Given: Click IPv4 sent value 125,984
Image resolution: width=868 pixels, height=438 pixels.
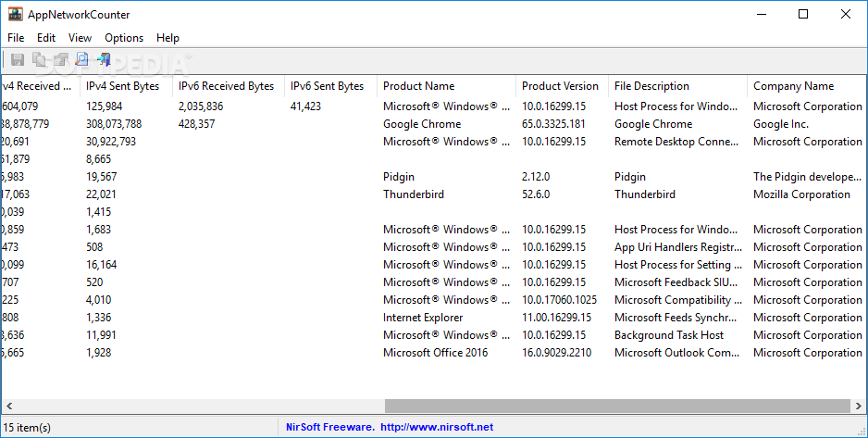Looking at the screenshot, I should (x=104, y=106).
